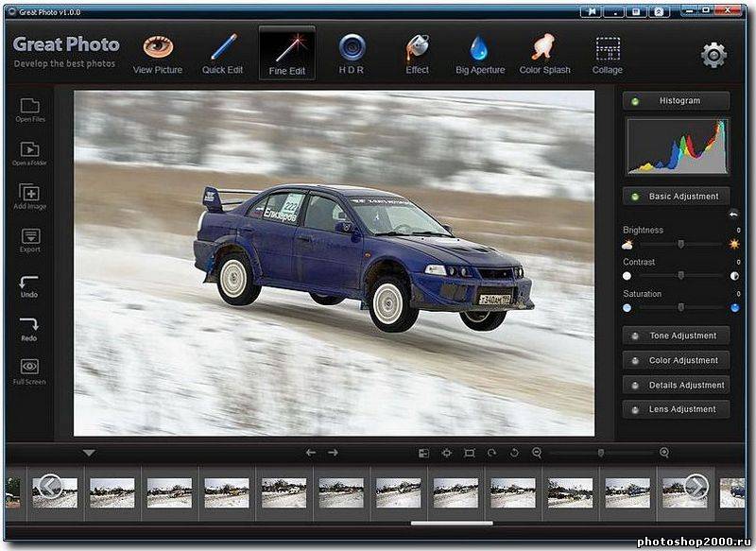Expand the Tone Adjustment section

pos(676,336)
